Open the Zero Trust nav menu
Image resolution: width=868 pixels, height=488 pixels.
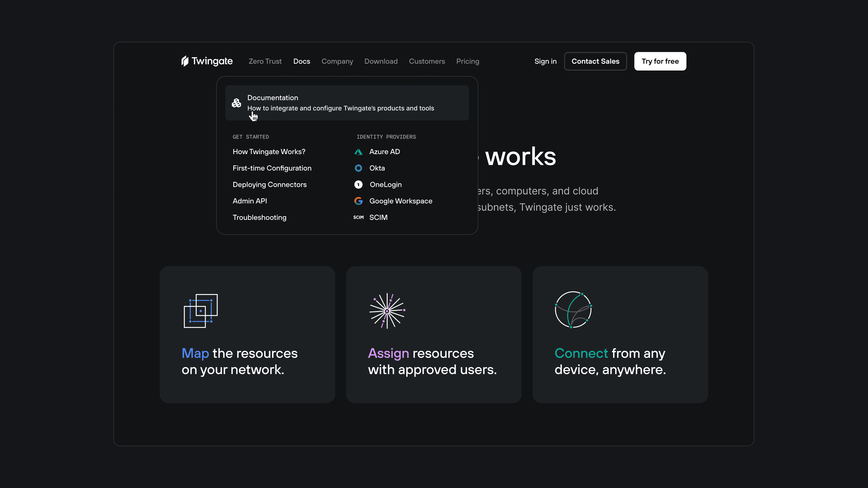pyautogui.click(x=265, y=61)
